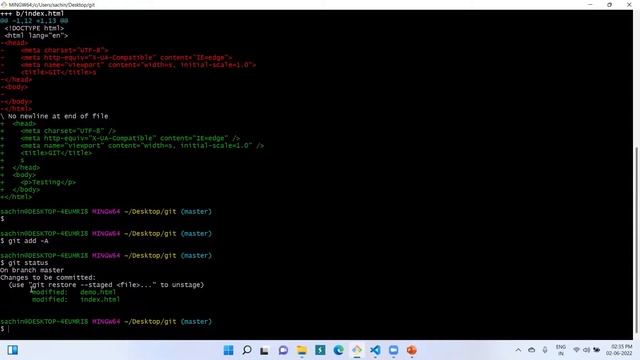Open taskbar Search
This screenshot has width=640, height=360.
tap(247, 350)
